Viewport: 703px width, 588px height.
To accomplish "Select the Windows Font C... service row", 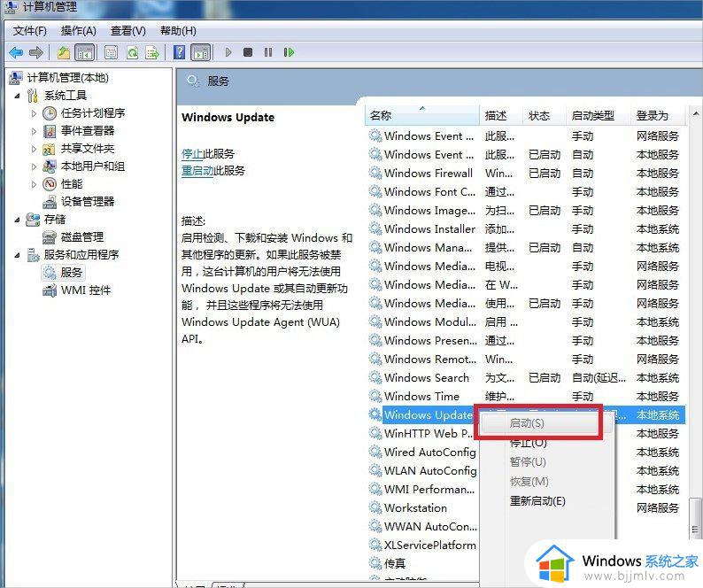I will 526,192.
